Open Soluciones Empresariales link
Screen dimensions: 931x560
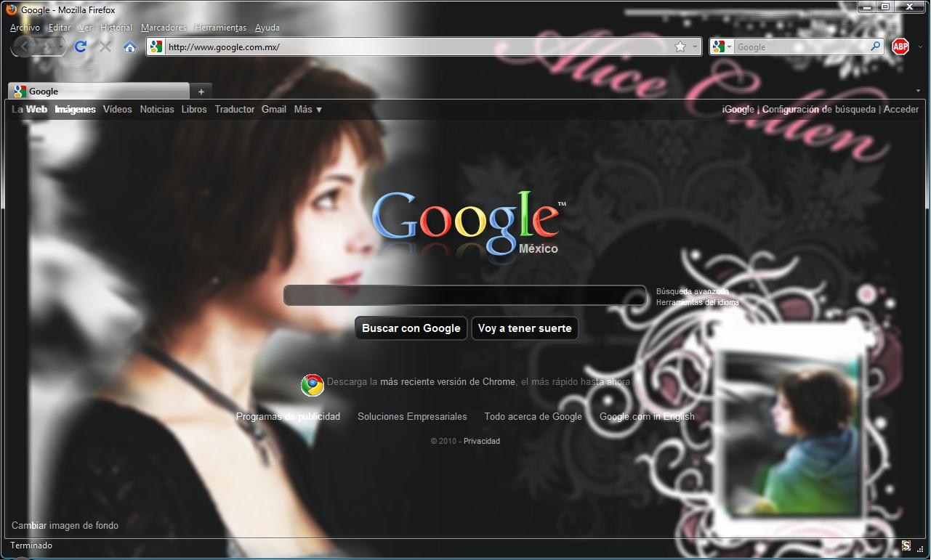click(412, 417)
